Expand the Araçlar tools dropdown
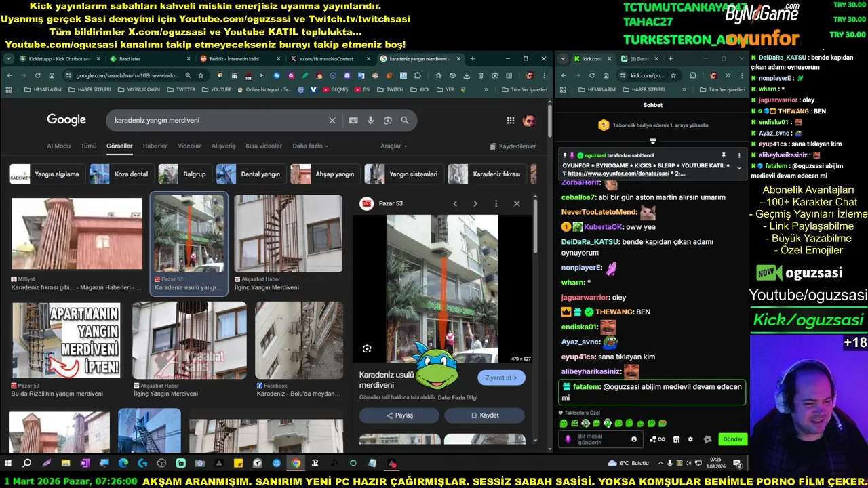 (394, 146)
